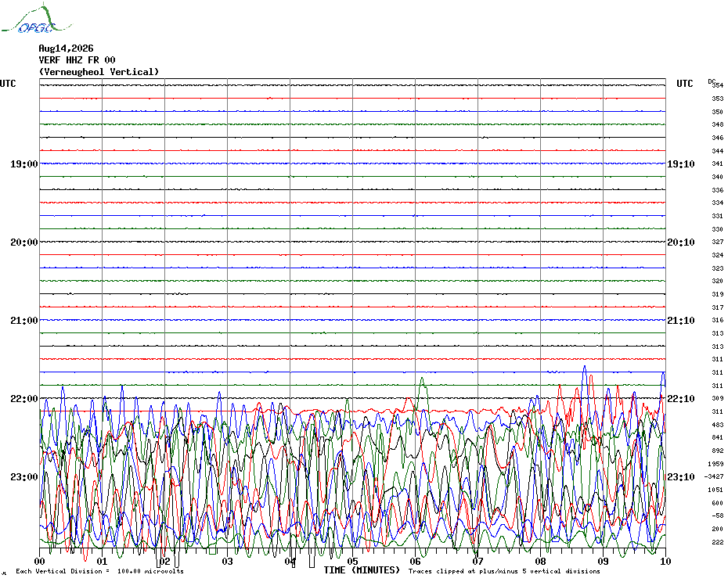The image size is (728, 582).
Task: Click DC offset value 341
Action: (x=718, y=163)
